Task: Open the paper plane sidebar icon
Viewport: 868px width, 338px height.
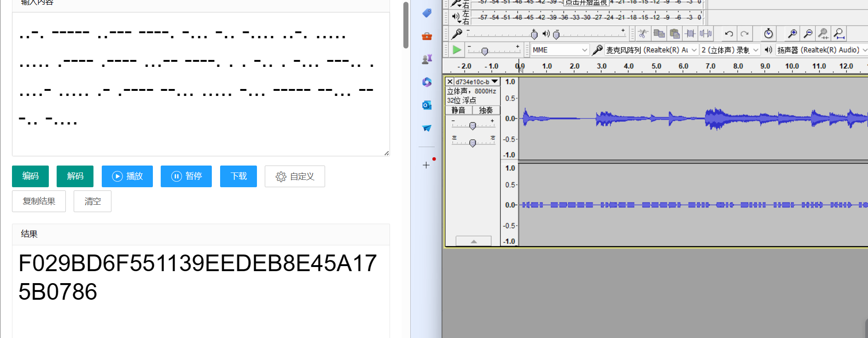Action: click(x=427, y=128)
